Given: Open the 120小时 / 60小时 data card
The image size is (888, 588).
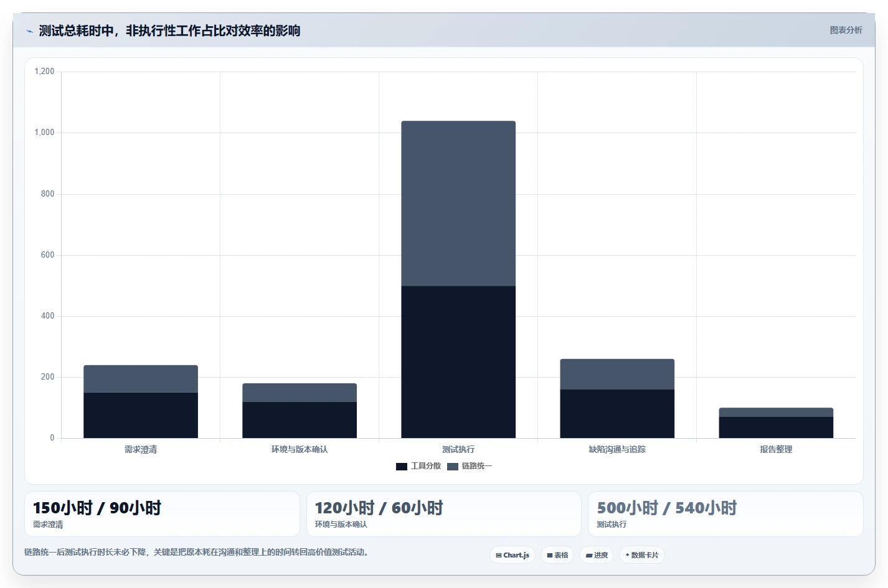Looking at the screenshot, I should pos(444,514).
